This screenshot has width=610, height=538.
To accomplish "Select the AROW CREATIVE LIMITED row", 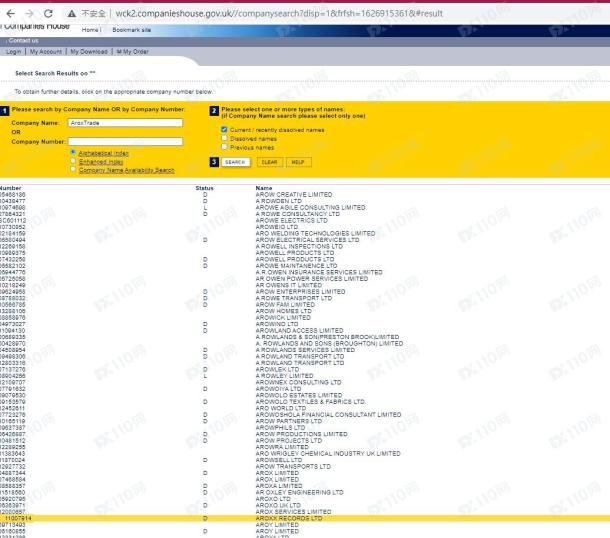I will tap(294, 195).
